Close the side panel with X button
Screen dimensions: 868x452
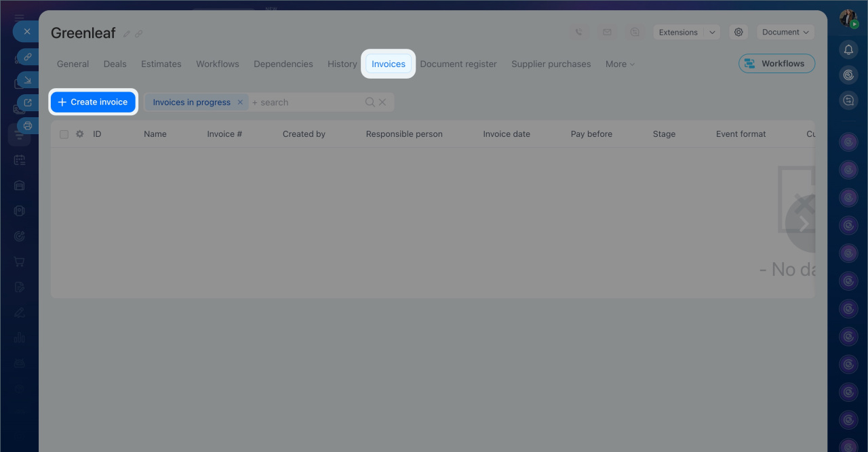tap(26, 31)
